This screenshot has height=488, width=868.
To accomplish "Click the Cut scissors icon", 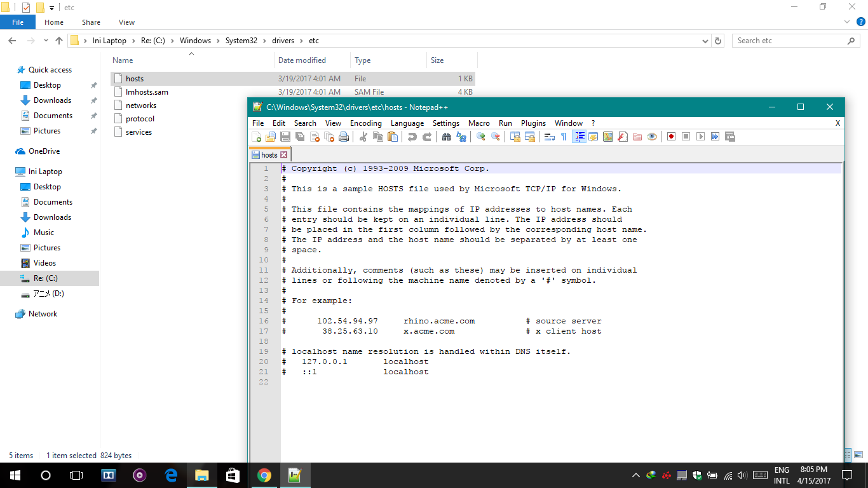I will tap(363, 137).
